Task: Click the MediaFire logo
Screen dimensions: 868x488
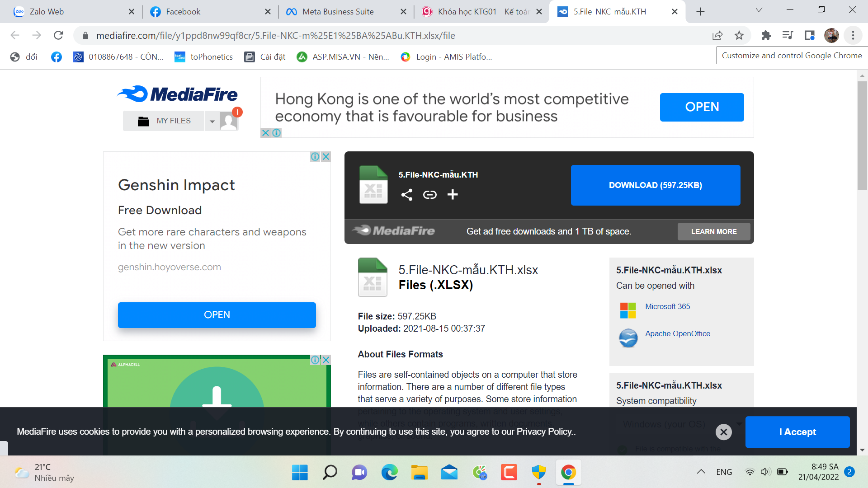Action: tap(177, 94)
